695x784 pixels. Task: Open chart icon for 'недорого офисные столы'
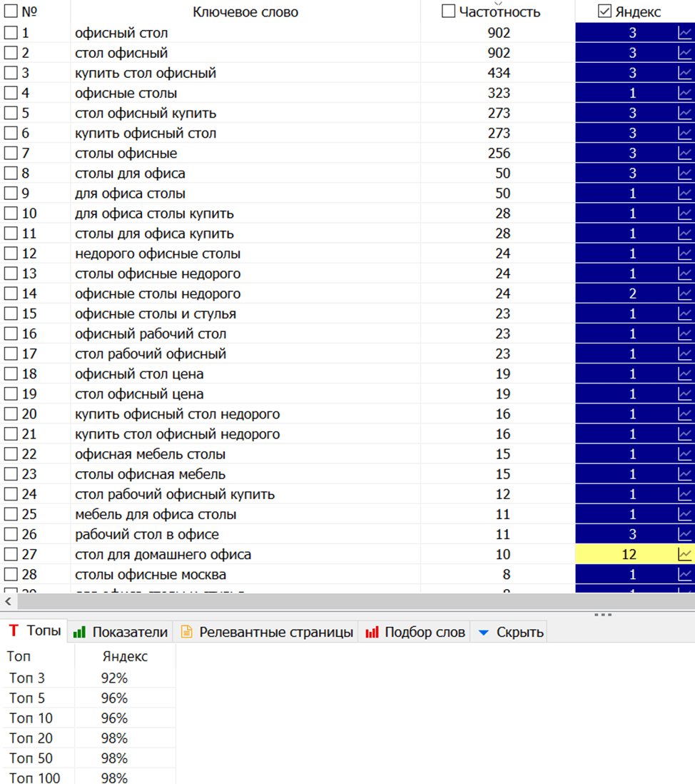[x=684, y=253]
